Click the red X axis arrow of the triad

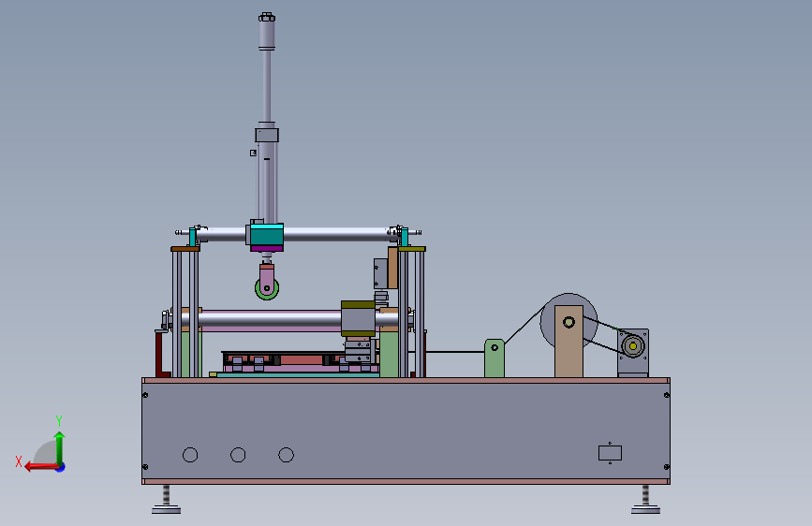tap(40, 466)
